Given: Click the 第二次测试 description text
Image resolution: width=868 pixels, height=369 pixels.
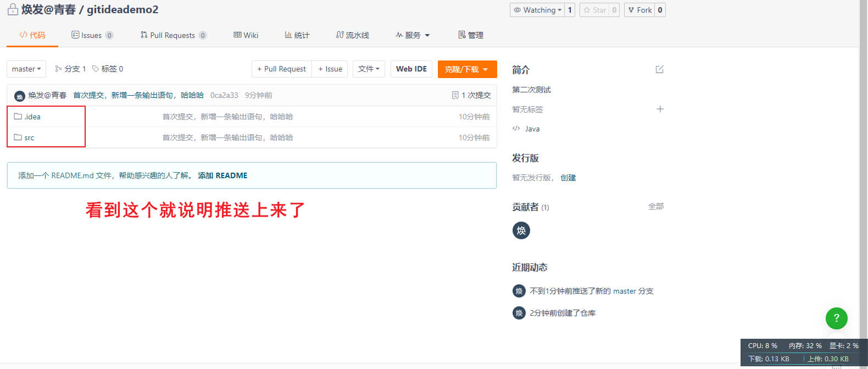Looking at the screenshot, I should (x=531, y=90).
